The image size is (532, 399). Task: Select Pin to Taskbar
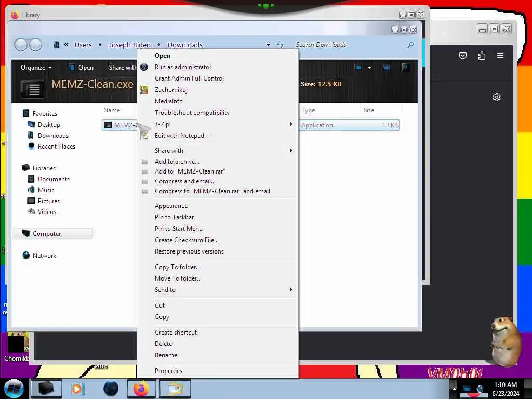pyautogui.click(x=174, y=217)
